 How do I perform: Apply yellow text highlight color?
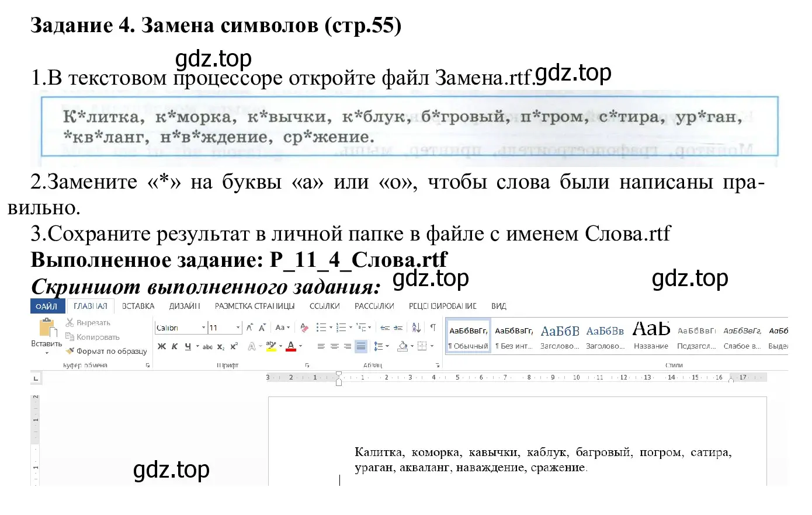[270, 346]
